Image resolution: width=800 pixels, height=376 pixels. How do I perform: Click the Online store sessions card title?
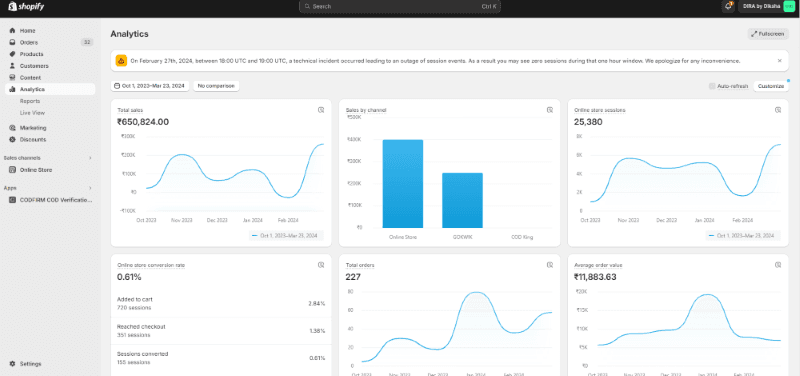click(600, 110)
